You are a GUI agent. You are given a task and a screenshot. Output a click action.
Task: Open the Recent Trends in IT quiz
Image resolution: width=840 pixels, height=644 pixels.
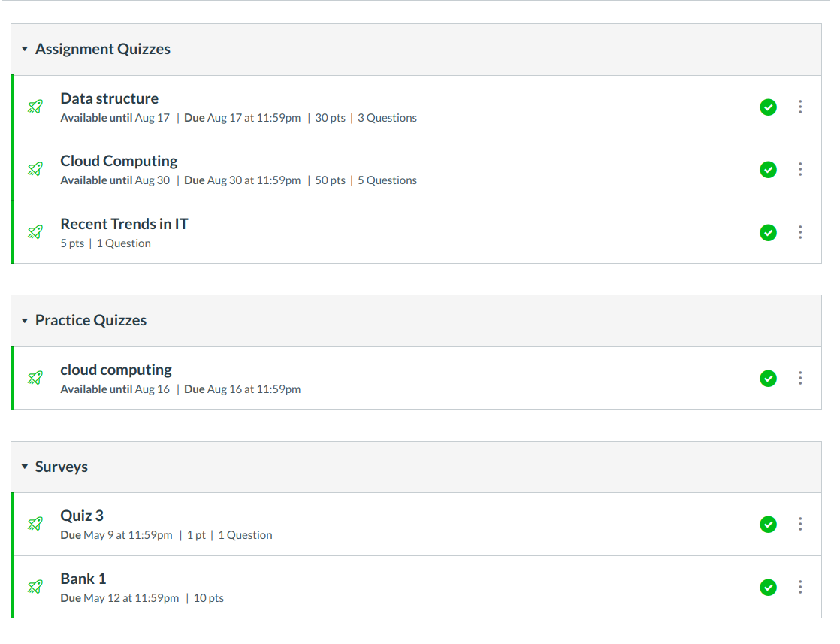point(124,224)
